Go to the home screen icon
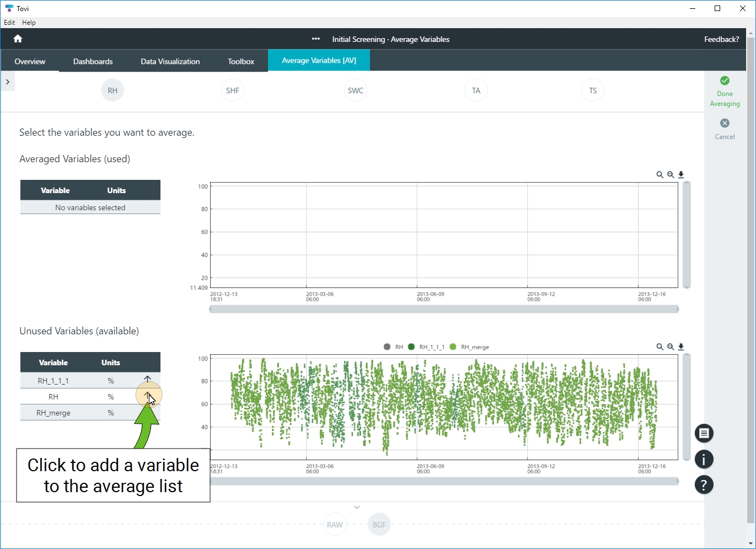The image size is (756, 549). (x=18, y=39)
